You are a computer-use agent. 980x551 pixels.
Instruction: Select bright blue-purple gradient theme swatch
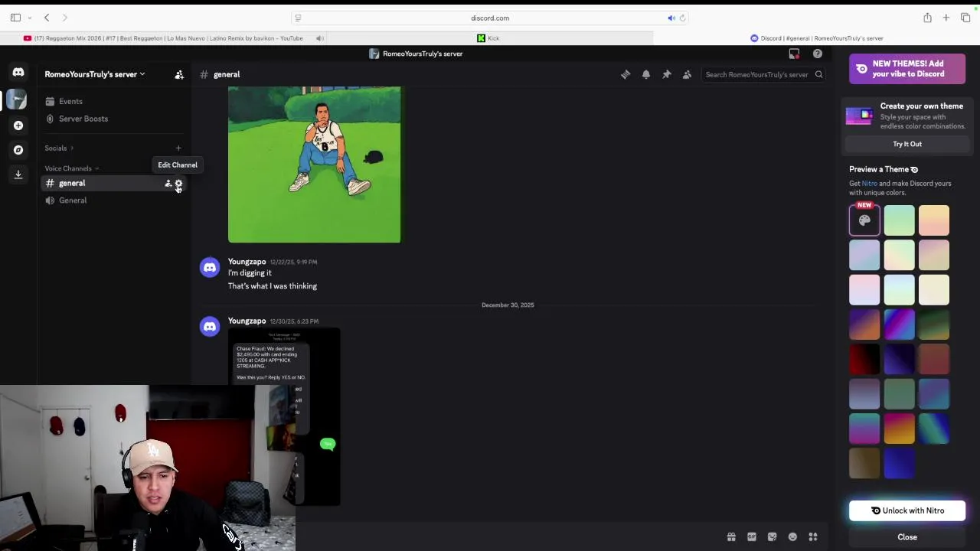coord(899,324)
